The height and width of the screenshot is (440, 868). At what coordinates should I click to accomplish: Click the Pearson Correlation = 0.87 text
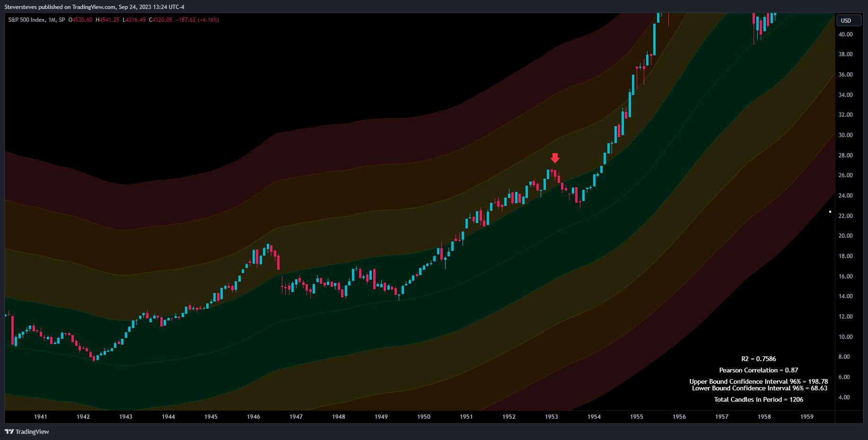[x=759, y=370]
